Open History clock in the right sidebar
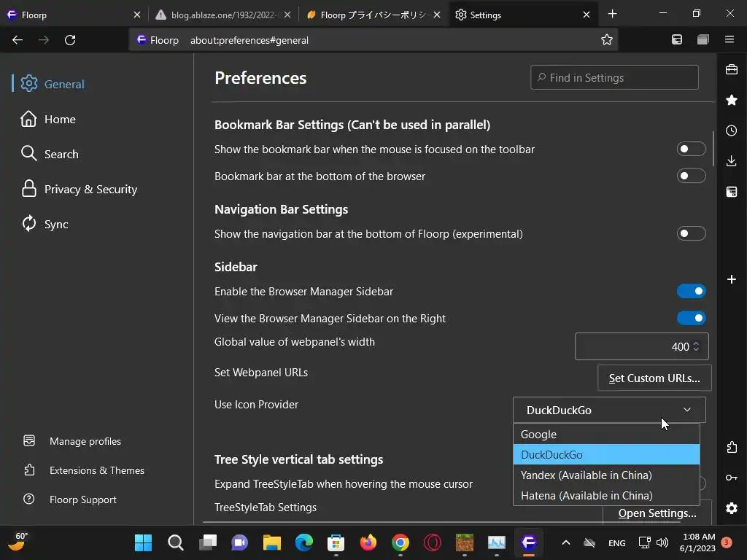The height and width of the screenshot is (560, 747). (732, 131)
